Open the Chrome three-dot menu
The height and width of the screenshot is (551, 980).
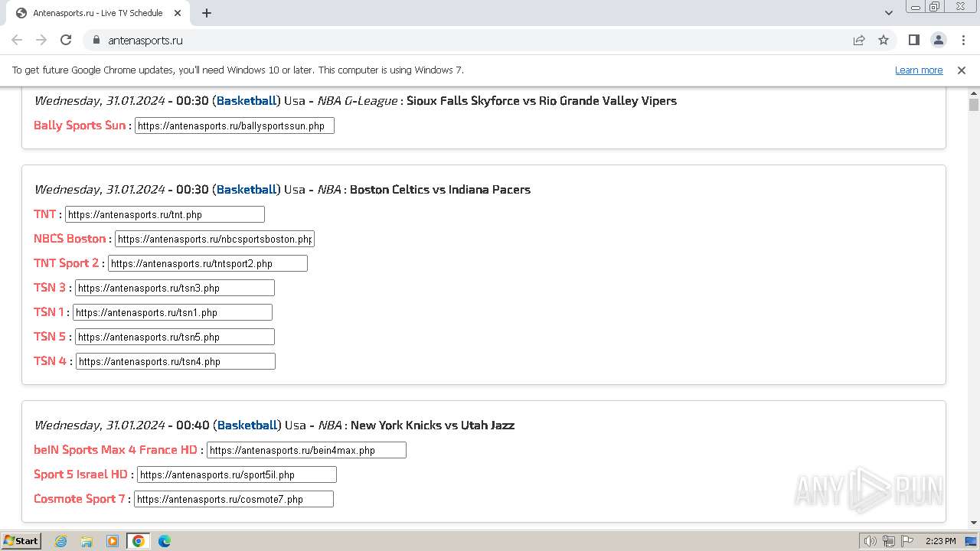tap(962, 40)
